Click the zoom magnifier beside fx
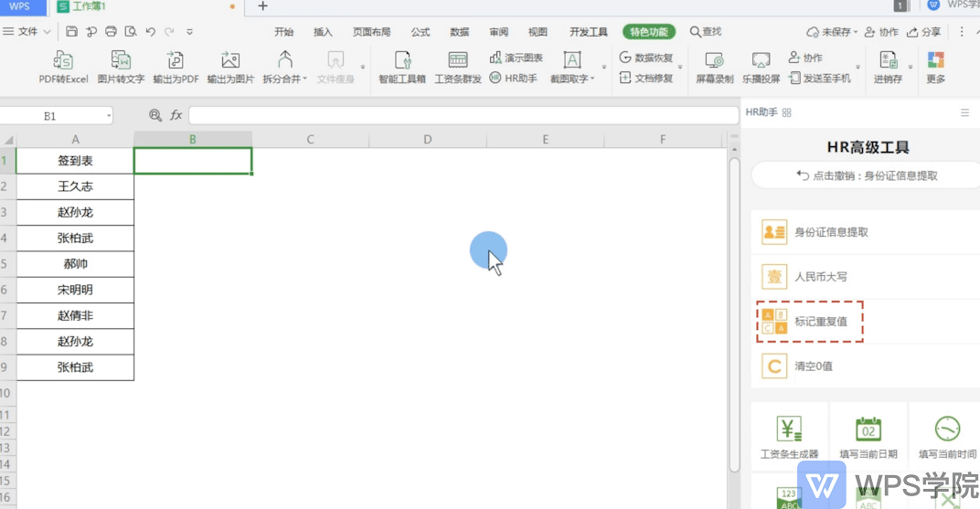980x509 pixels. (155, 115)
